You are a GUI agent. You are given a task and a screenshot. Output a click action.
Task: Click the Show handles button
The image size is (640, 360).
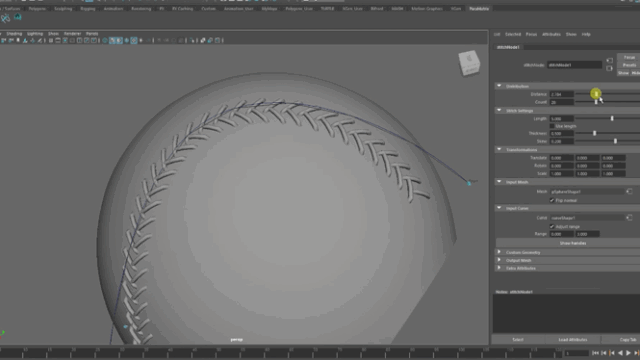point(573,243)
